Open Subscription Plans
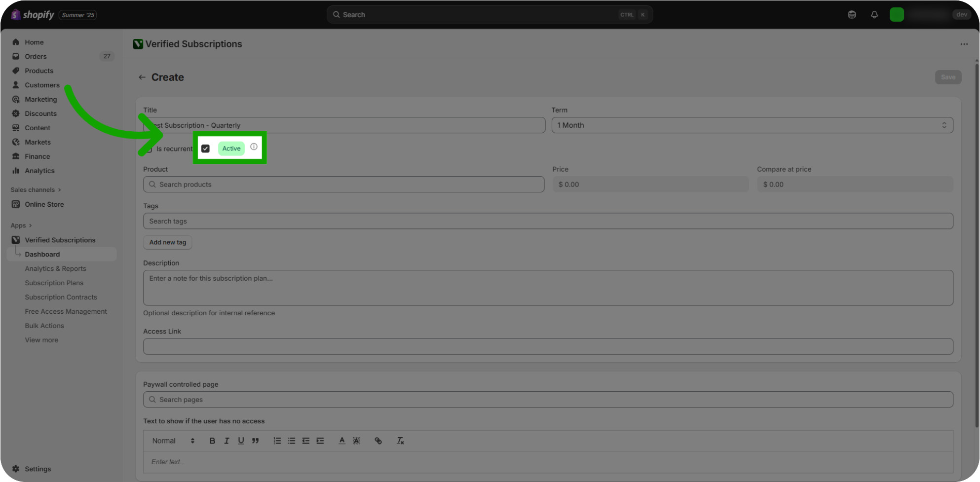 tap(54, 283)
